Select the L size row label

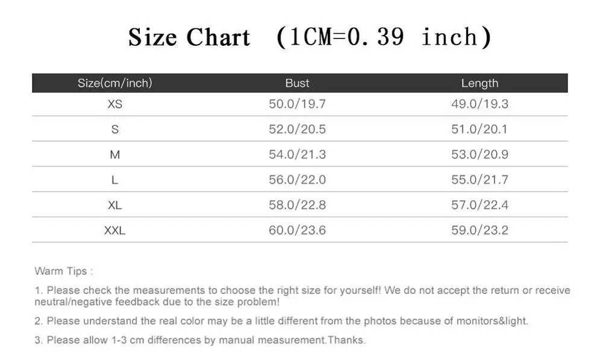pyautogui.click(x=115, y=180)
